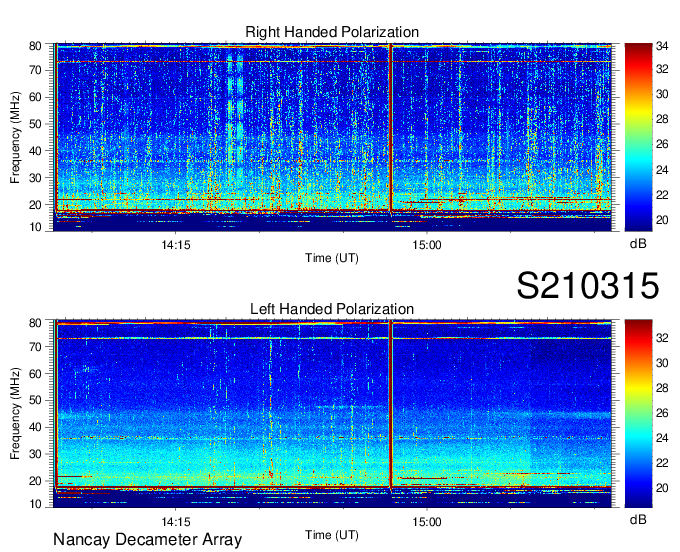This screenshot has width=680, height=552.
Task: Click the 80 MHz tick on Right Handed plot
Action: 35,46
